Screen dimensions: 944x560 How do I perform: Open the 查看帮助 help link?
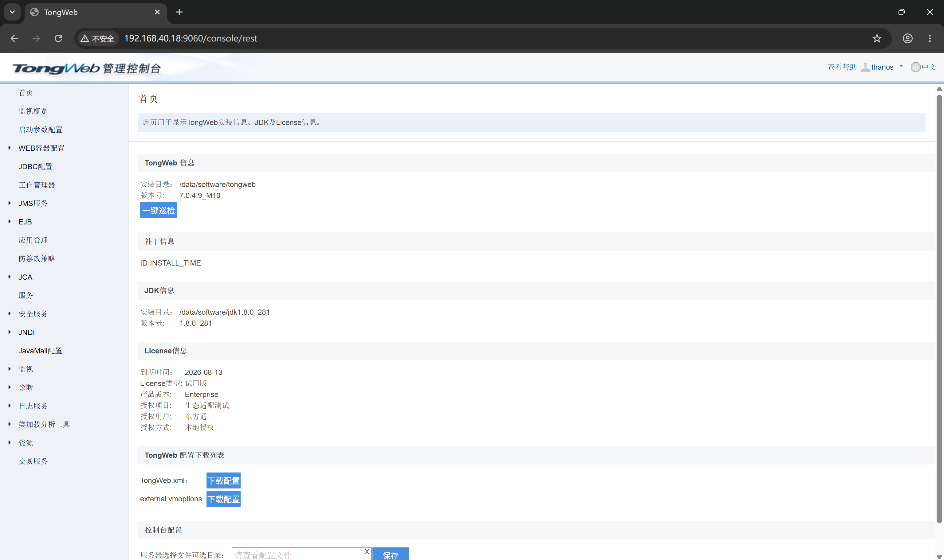(842, 67)
